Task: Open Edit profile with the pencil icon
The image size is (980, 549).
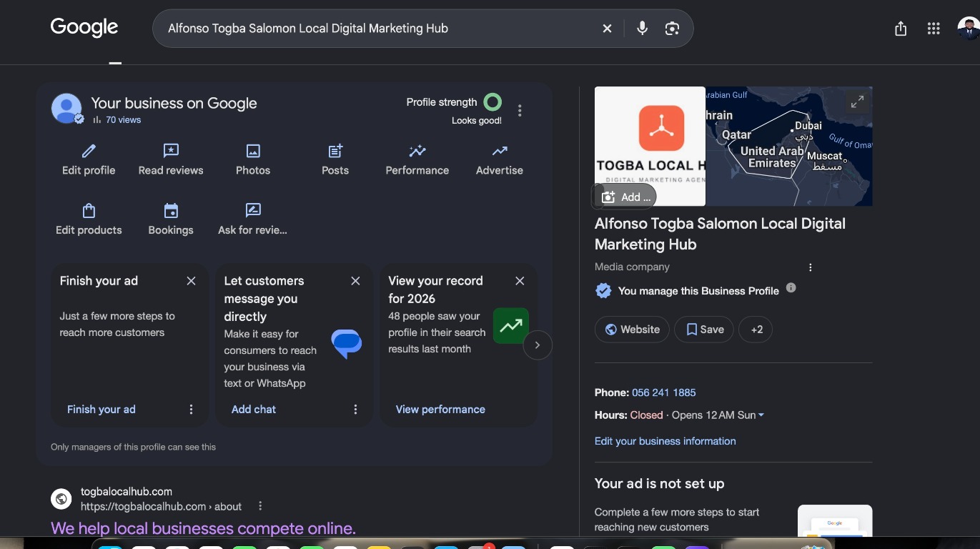Action: 89,160
